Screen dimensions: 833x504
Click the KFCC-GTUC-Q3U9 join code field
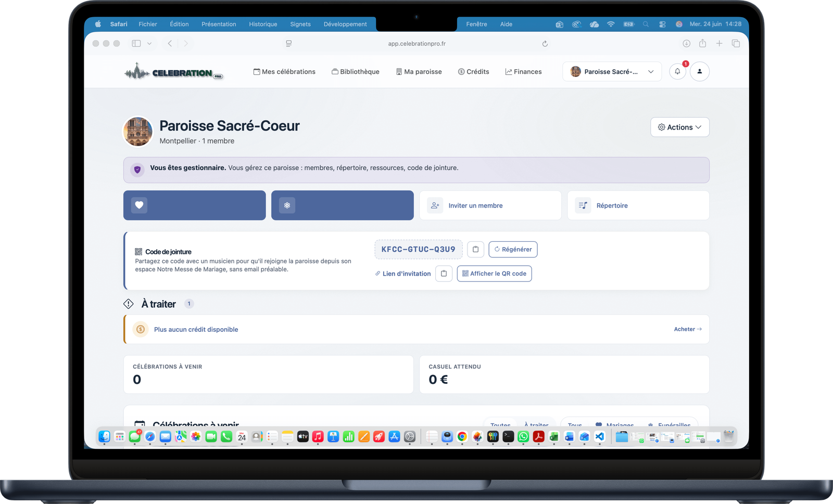(x=419, y=249)
